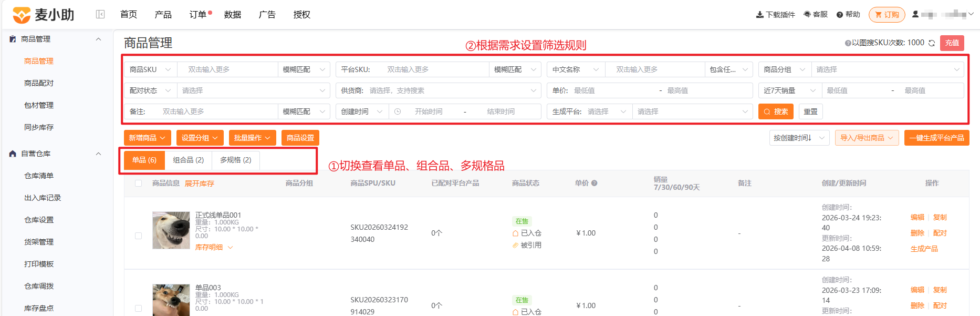The image size is (980, 316).
Task: Click the 充值 recharge button
Action: [x=952, y=43]
